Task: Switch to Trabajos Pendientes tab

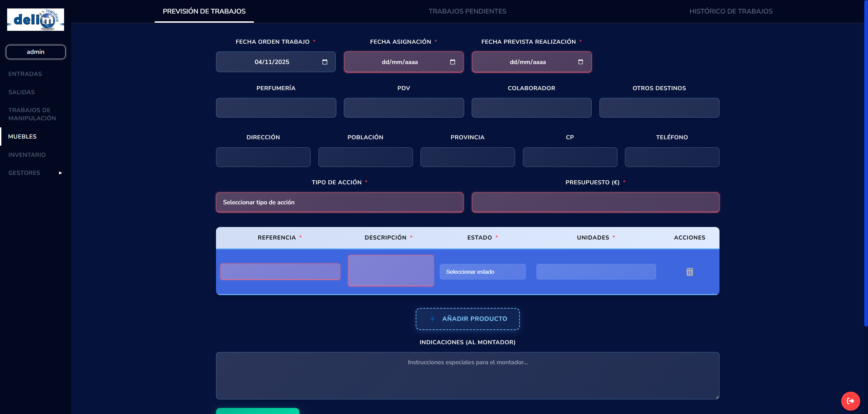Action: coord(467,11)
